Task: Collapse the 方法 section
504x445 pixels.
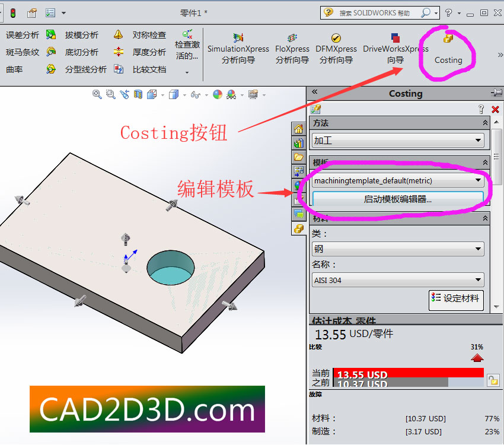Action: pos(485,123)
